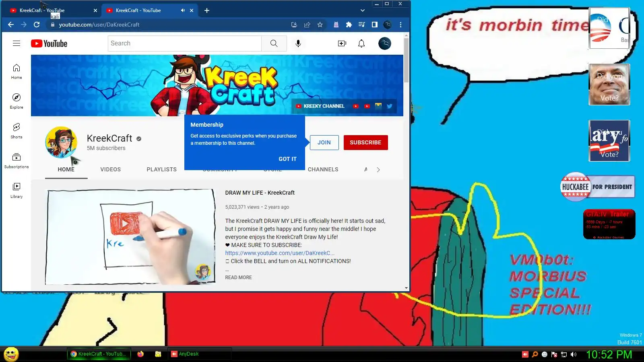Open the Chrome profile avatar in toolbar

pyautogui.click(x=388, y=25)
